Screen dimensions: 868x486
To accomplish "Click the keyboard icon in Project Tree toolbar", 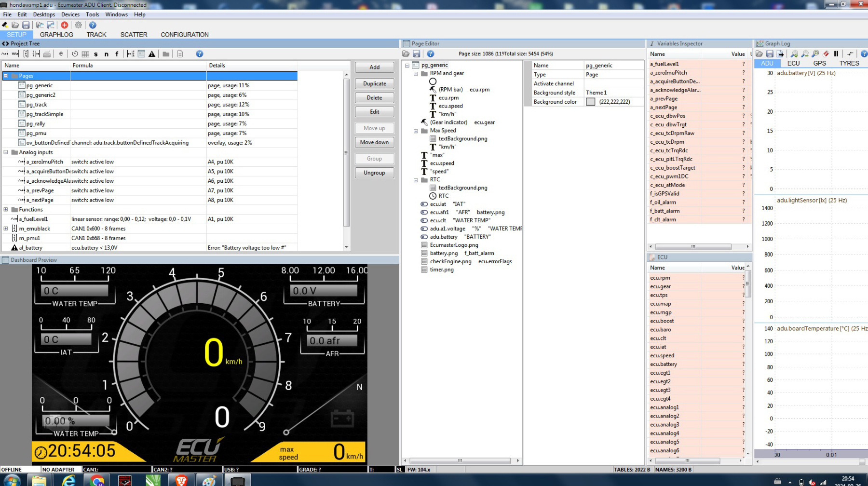I will click(x=47, y=54).
